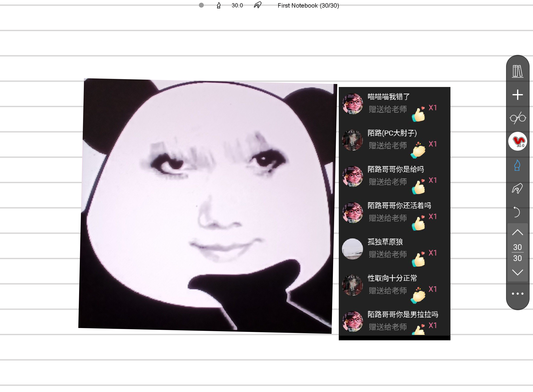
Task: Click the page 30 of 30 indicator
Action: coord(518,253)
